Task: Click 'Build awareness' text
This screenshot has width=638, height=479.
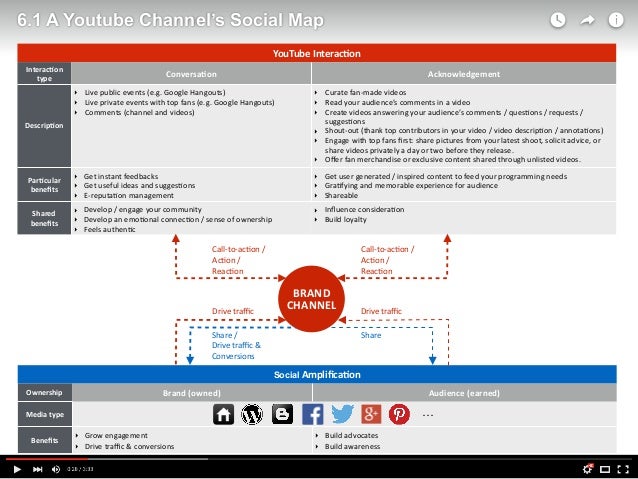Action: point(352,446)
